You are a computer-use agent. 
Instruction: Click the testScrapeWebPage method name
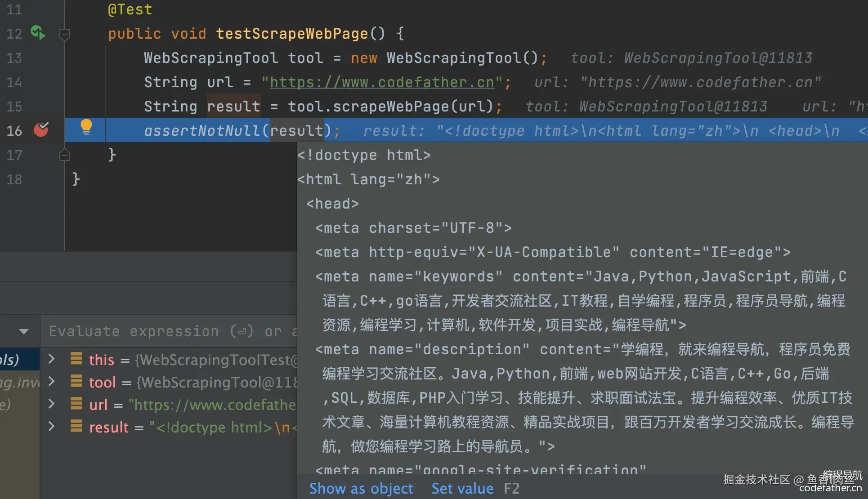(292, 34)
